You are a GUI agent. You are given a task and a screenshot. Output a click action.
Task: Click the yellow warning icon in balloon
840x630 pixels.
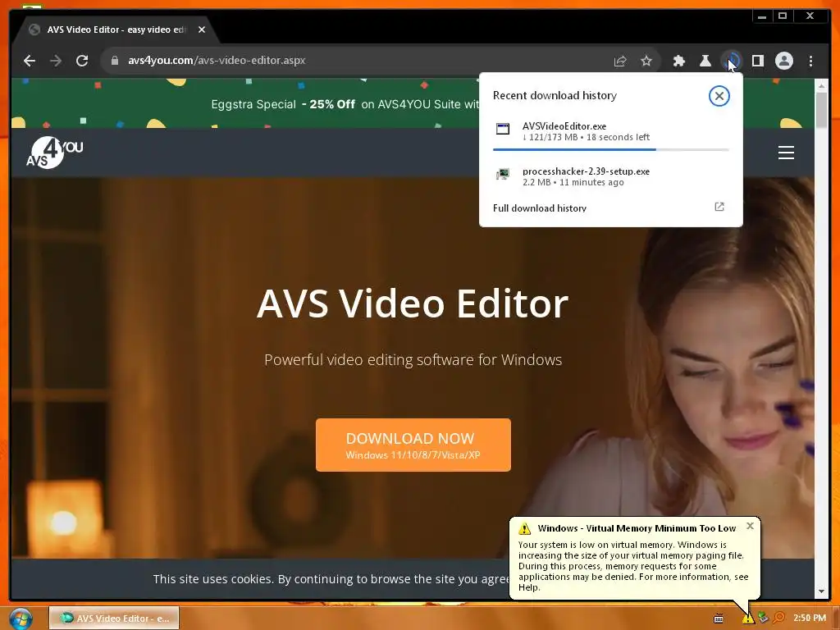524,529
